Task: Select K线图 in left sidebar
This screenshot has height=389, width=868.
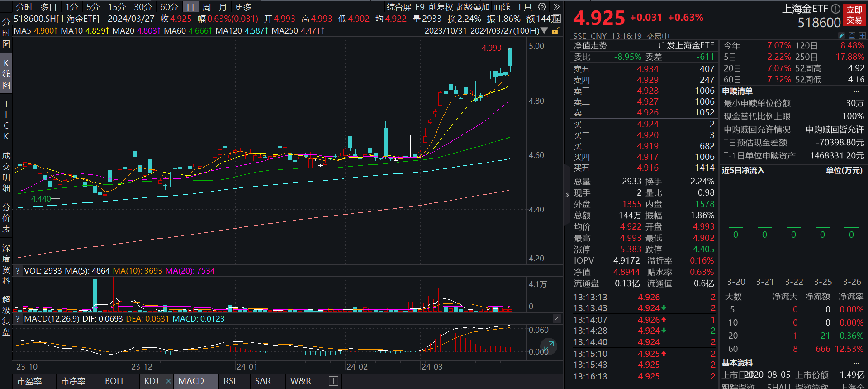Action: coord(6,74)
